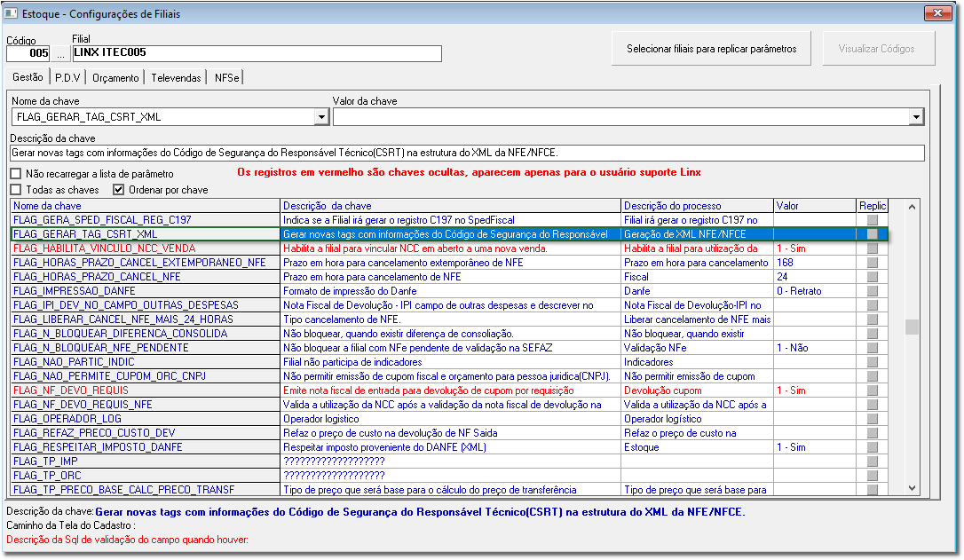Open the P.D.V tab
This screenshot has height=560, width=964.
67,77
